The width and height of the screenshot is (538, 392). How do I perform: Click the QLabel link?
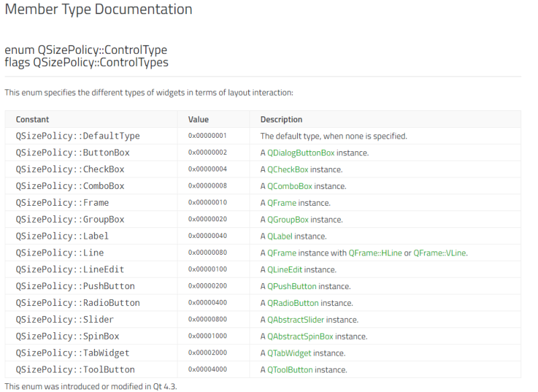(x=280, y=237)
